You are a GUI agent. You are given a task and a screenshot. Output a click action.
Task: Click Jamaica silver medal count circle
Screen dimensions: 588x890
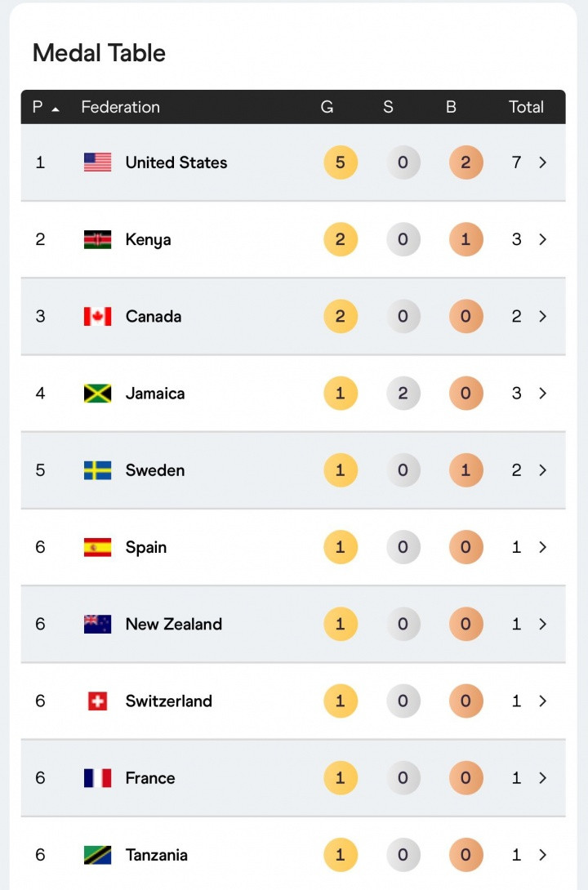click(x=403, y=394)
